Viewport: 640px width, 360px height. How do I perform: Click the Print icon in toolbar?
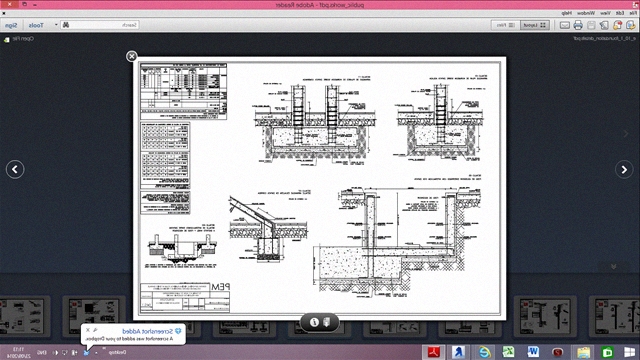coord(578,25)
